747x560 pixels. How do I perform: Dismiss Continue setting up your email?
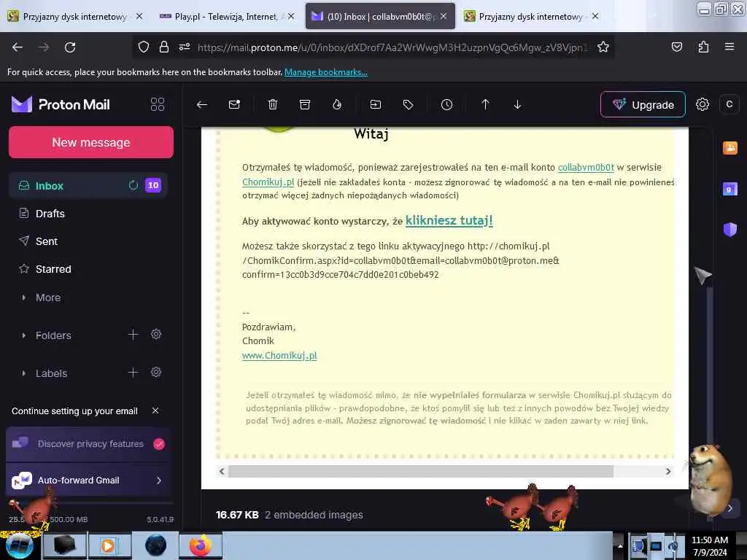[155, 411]
